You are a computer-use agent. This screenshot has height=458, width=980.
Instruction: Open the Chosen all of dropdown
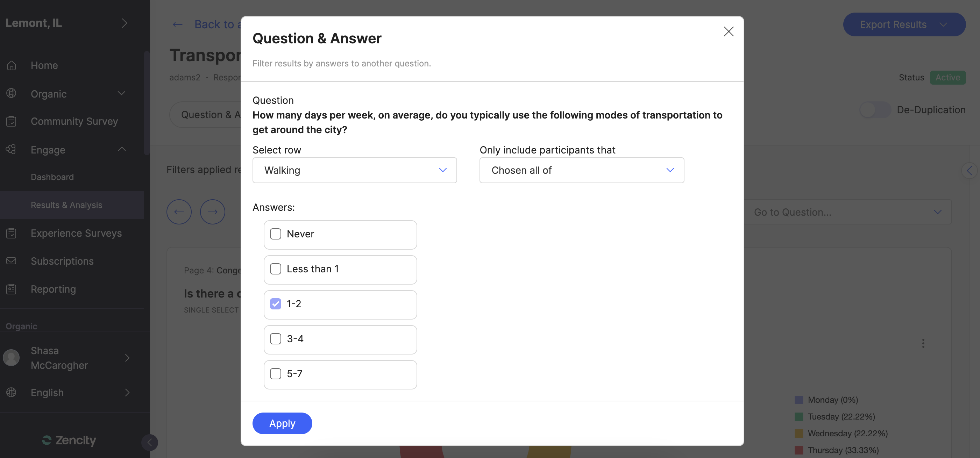[x=581, y=170]
